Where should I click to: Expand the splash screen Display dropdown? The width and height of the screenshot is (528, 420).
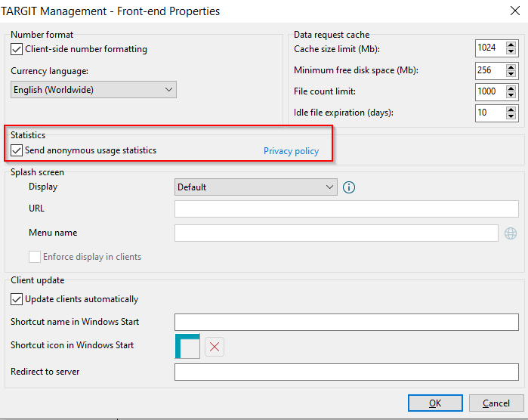[x=256, y=187]
